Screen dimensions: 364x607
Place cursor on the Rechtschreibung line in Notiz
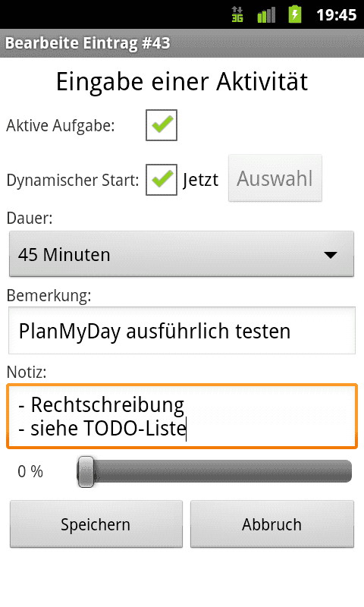[x=102, y=405]
